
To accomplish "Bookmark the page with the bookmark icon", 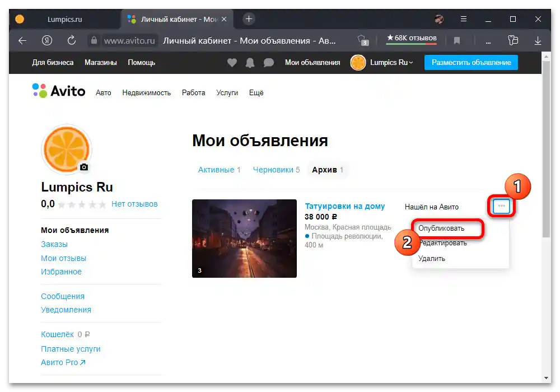I will pyautogui.click(x=457, y=41).
